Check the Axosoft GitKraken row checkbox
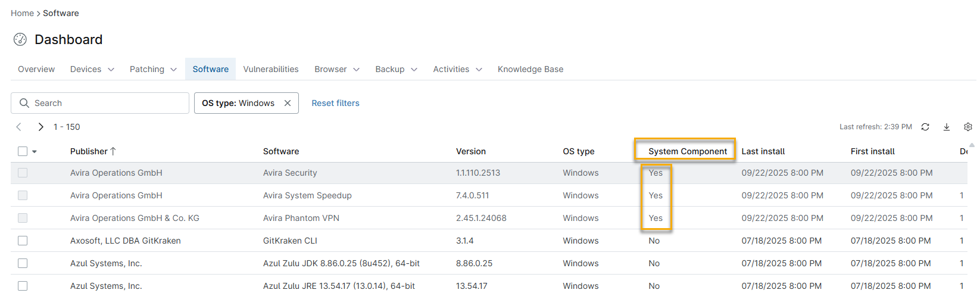 [x=23, y=241]
